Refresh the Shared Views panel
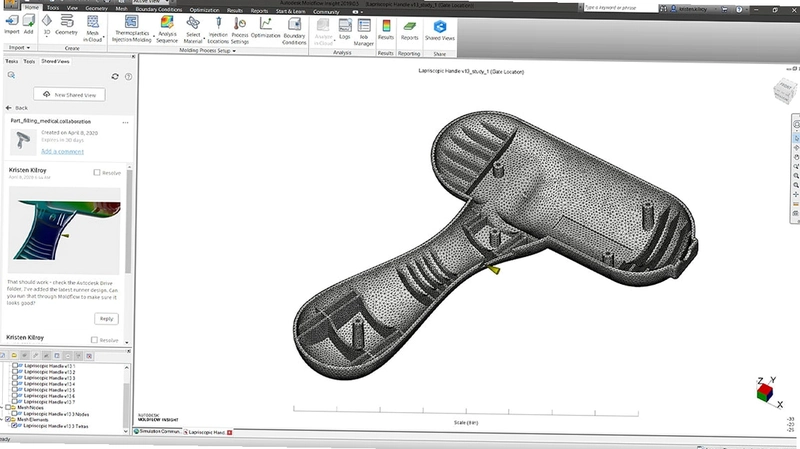The image size is (800, 449). pos(115,77)
